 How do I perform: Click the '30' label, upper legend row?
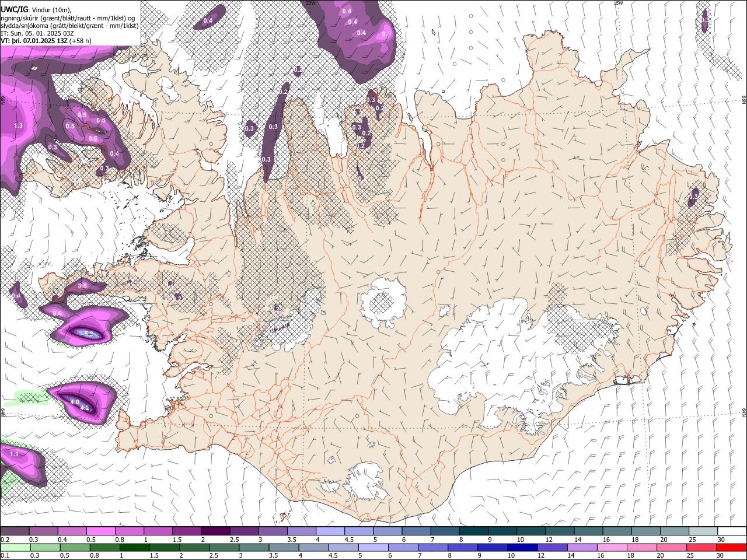pyautogui.click(x=721, y=540)
